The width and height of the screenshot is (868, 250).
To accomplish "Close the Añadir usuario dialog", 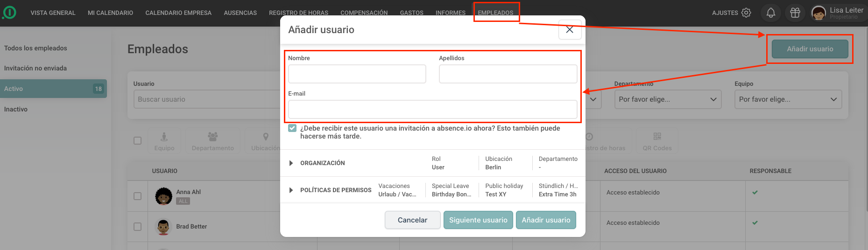I will (x=570, y=29).
